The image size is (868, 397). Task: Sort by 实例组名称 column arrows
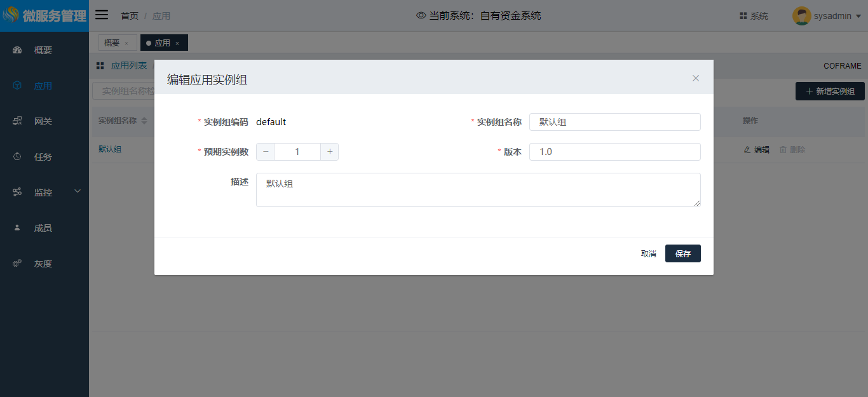[144, 121]
